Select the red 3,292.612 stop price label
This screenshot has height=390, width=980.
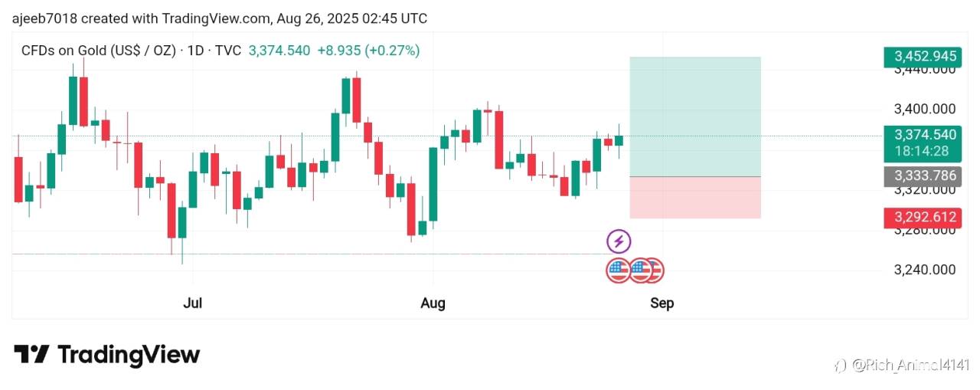(x=921, y=217)
